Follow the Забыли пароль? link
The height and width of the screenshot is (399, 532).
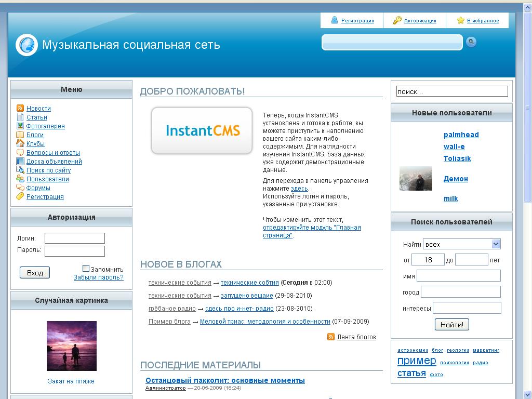tap(98, 277)
